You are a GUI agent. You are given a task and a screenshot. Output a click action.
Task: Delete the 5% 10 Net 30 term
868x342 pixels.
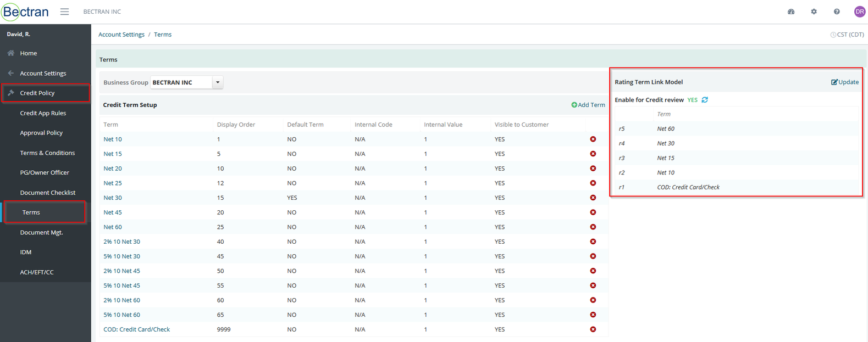pos(593,256)
